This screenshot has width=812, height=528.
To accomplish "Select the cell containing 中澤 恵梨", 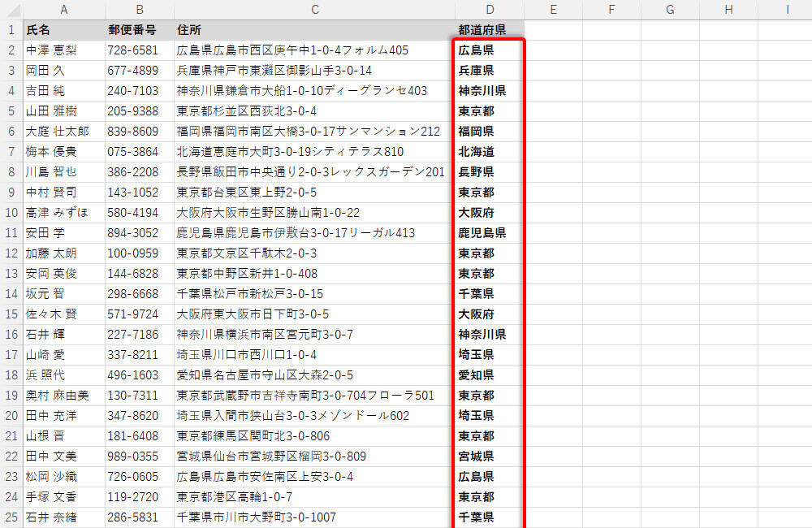I will click(x=63, y=50).
